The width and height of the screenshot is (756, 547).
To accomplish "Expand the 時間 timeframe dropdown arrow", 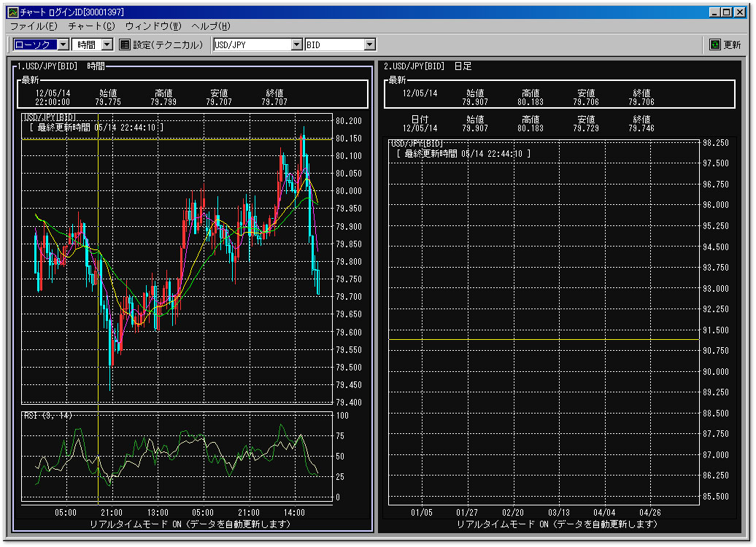I will [107, 44].
